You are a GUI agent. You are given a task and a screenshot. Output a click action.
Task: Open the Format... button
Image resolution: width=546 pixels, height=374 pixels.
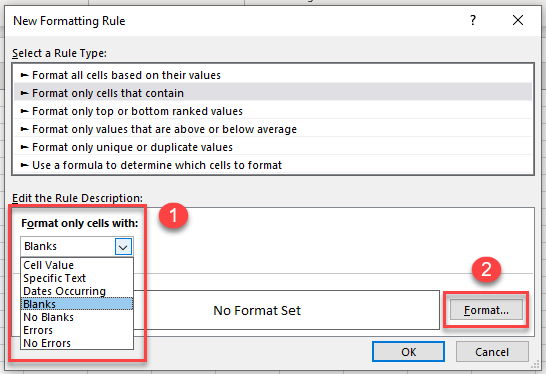point(486,310)
